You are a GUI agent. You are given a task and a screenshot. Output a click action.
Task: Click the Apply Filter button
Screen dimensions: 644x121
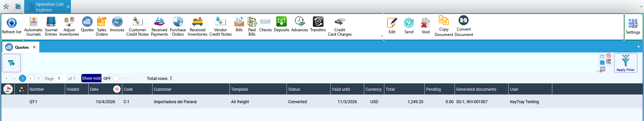tap(626, 63)
